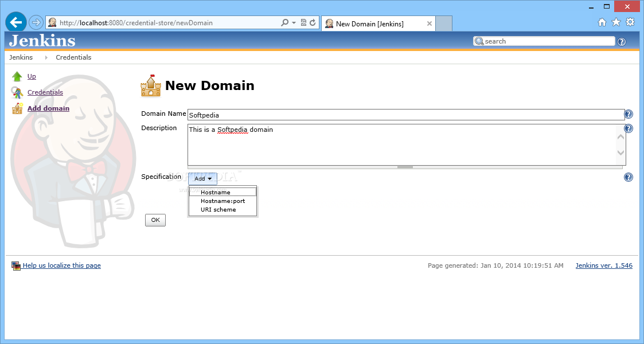This screenshot has height=344, width=644.
Task: Click the search magnifier in address bar
Action: (x=284, y=22)
